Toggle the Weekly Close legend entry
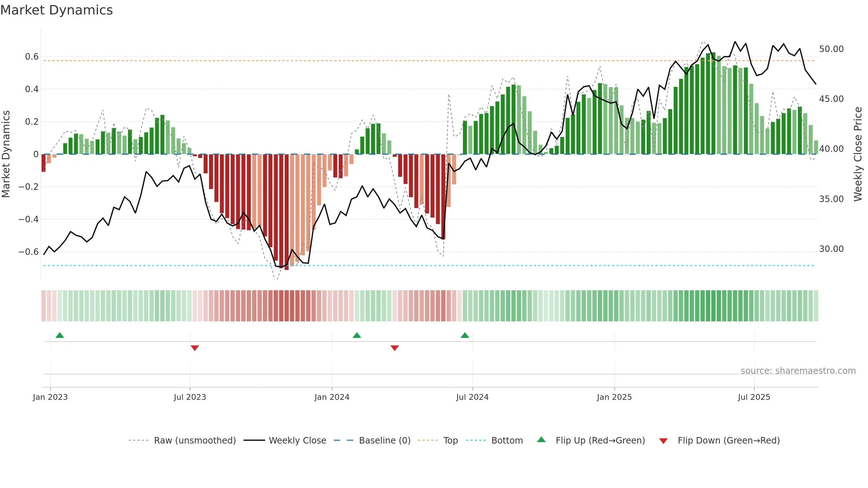 tap(285, 440)
